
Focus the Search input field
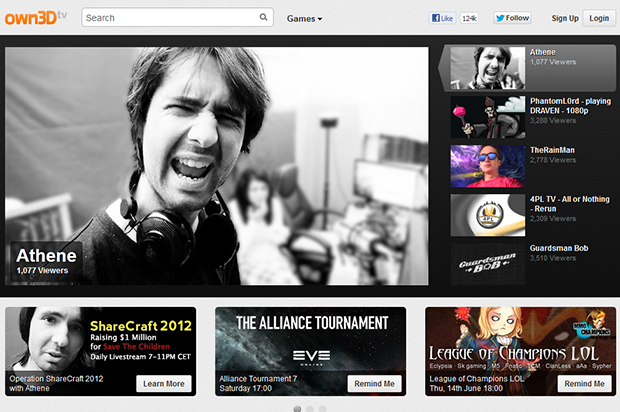177,17
